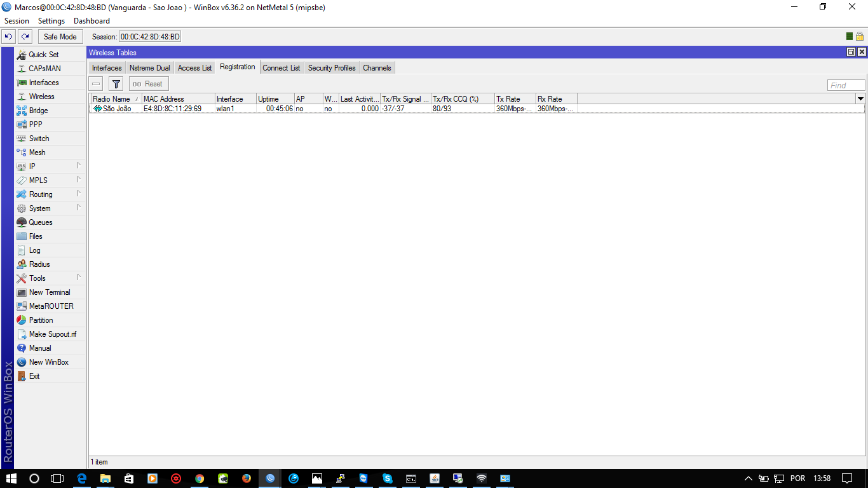Open the Wireless sidebar item

click(50, 97)
